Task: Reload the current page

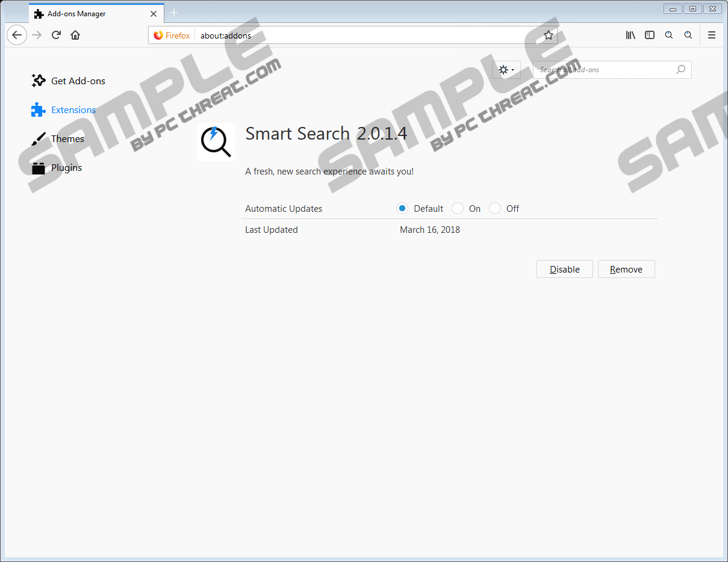Action: coord(56,35)
